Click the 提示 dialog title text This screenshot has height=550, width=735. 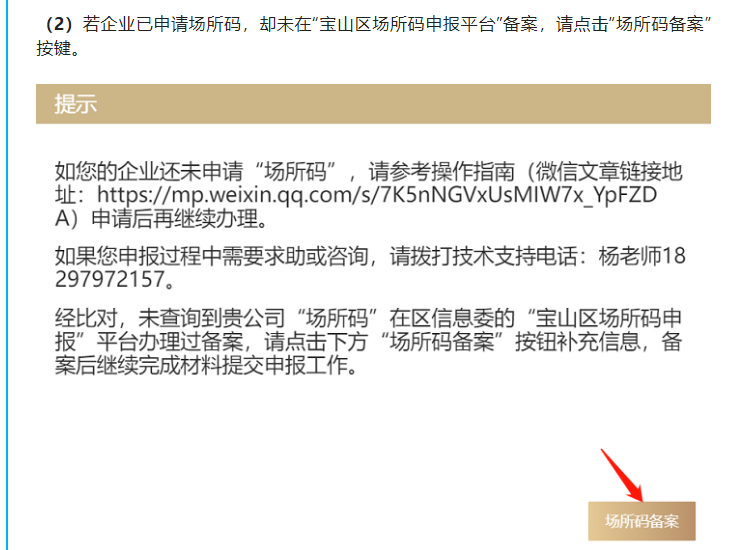(x=75, y=104)
